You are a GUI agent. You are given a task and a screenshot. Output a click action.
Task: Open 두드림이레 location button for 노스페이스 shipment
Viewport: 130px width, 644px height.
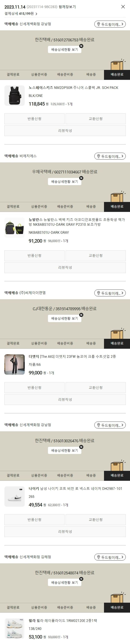[x=110, y=24]
